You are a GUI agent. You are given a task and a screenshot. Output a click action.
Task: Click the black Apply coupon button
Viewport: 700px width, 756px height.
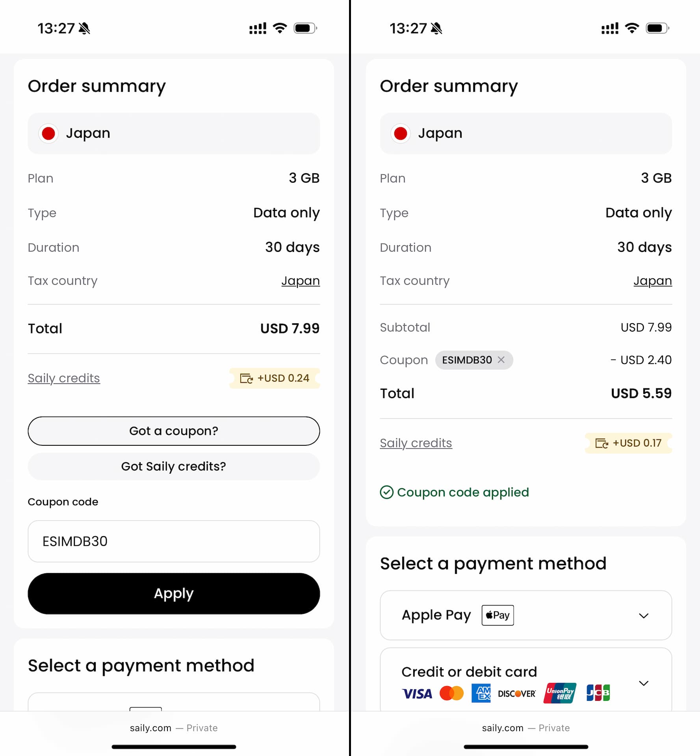tap(174, 593)
